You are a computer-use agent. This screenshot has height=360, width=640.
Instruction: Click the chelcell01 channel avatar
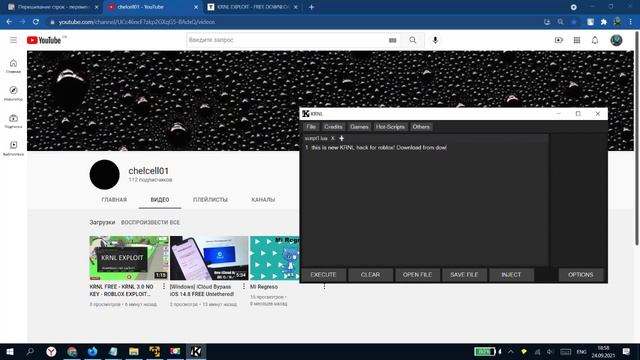tap(104, 175)
